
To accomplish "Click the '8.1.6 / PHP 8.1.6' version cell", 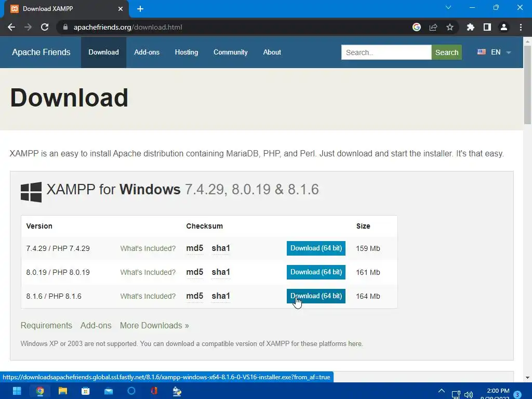I will [x=54, y=296].
